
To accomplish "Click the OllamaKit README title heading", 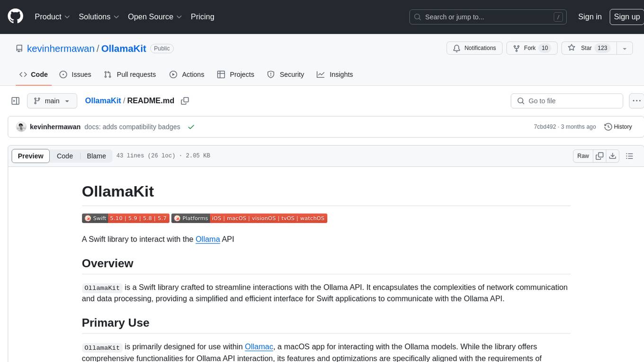I will coord(118,191).
